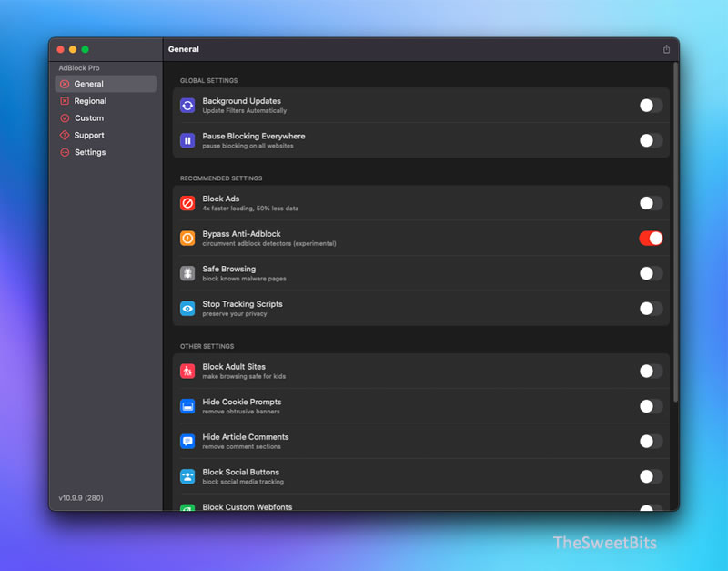Click the orange Bypass Anti-Adblock icon
This screenshot has width=728, height=571.
(x=187, y=239)
